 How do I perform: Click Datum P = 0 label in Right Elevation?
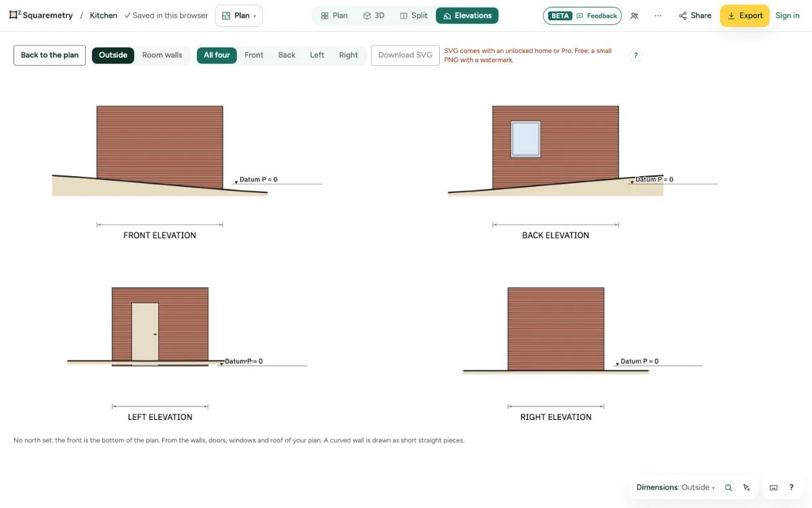639,362
